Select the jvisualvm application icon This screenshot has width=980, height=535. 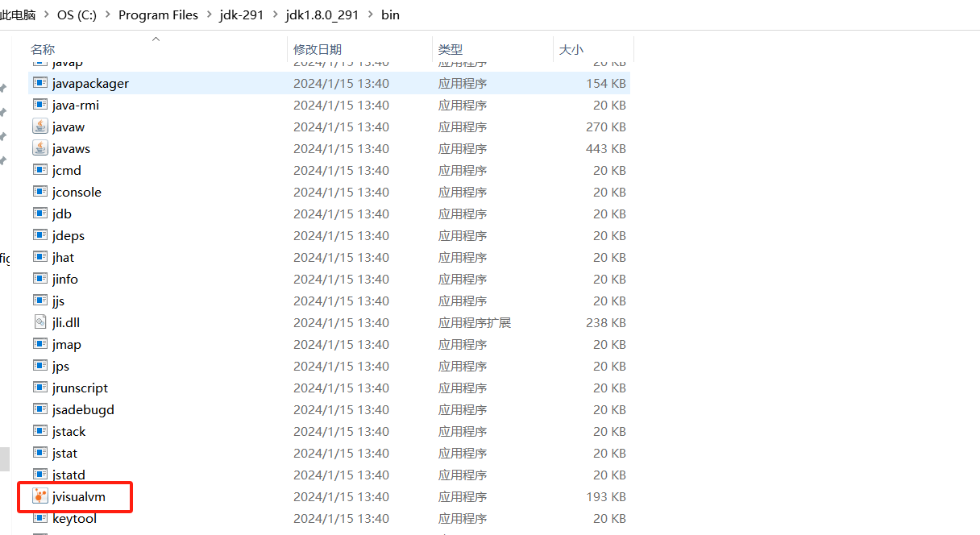point(40,496)
